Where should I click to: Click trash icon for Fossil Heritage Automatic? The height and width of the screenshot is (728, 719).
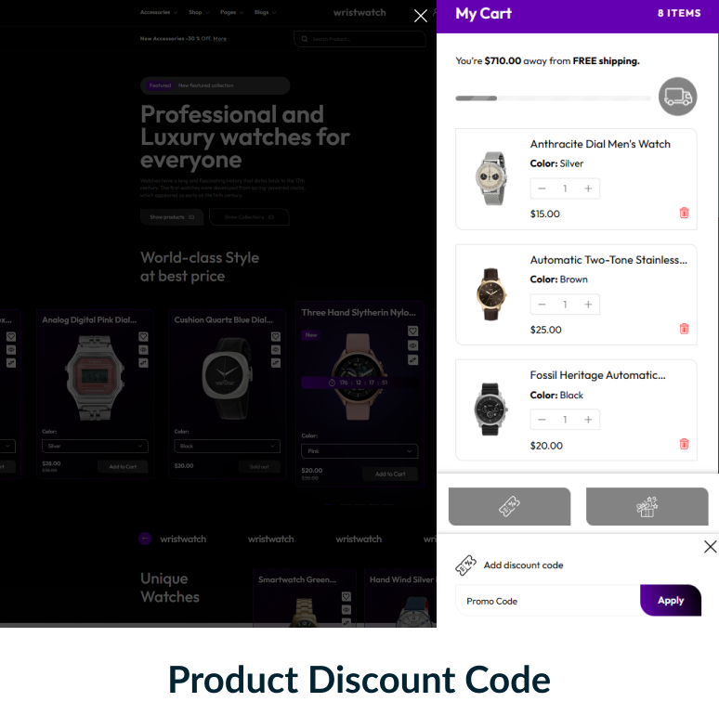(x=684, y=444)
